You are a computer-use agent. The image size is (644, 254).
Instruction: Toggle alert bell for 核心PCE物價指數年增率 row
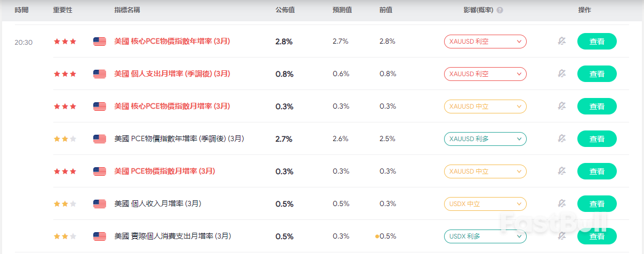pyautogui.click(x=561, y=42)
